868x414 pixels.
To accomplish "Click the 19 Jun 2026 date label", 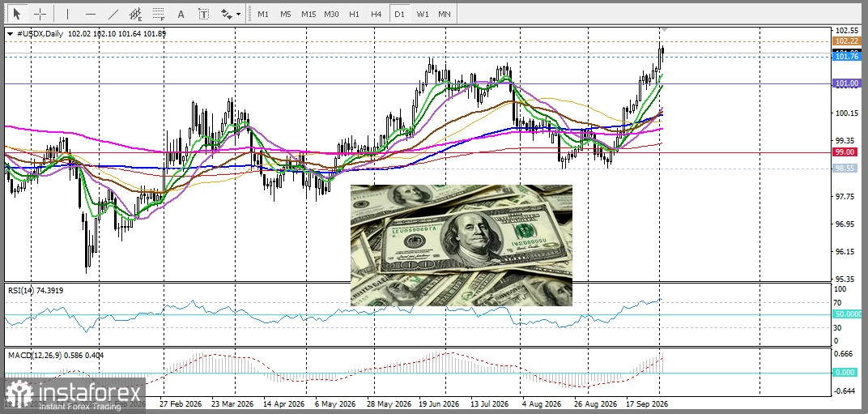I will click(440, 404).
